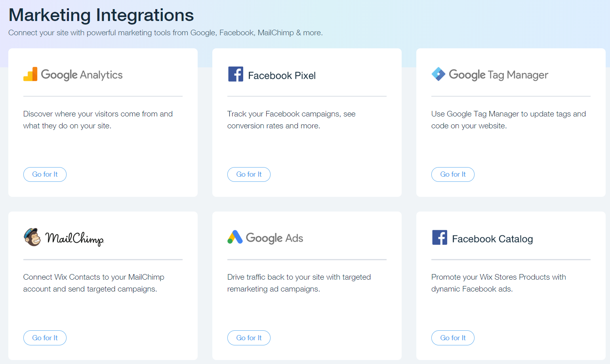Click the 'Drive traffic back to your site' description
The height and width of the screenshot is (364, 610).
click(x=299, y=283)
